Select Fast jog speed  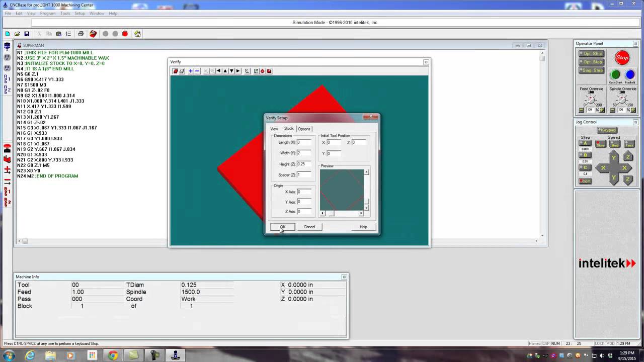pos(629,144)
